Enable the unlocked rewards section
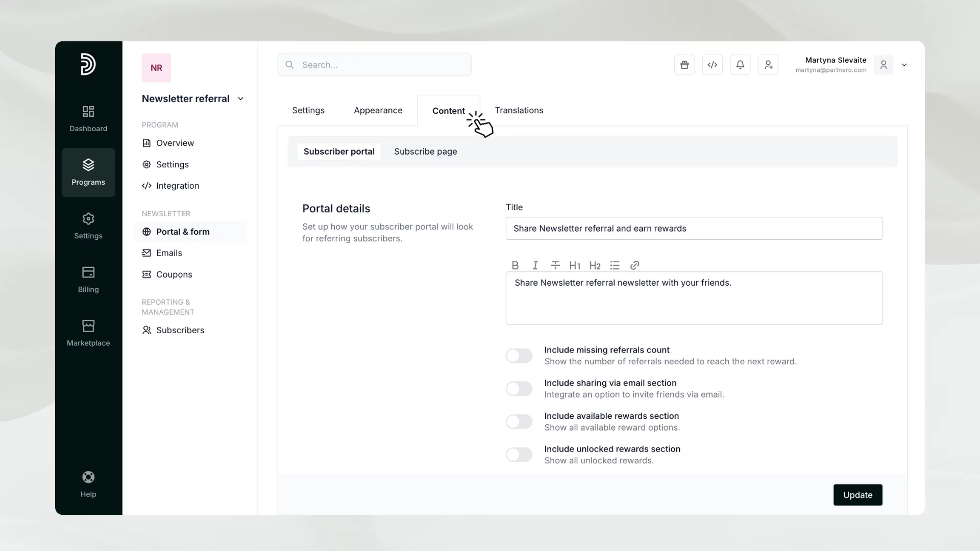 coord(519,455)
